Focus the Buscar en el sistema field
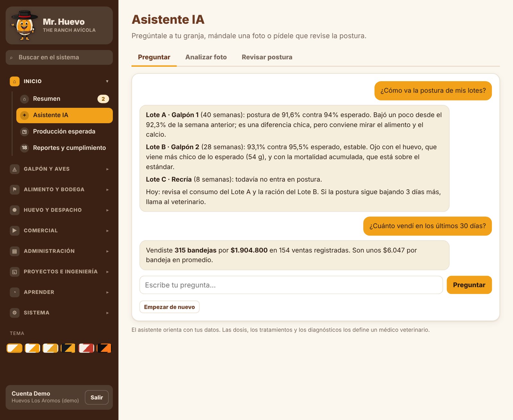This screenshot has width=513, height=420. 59,57
